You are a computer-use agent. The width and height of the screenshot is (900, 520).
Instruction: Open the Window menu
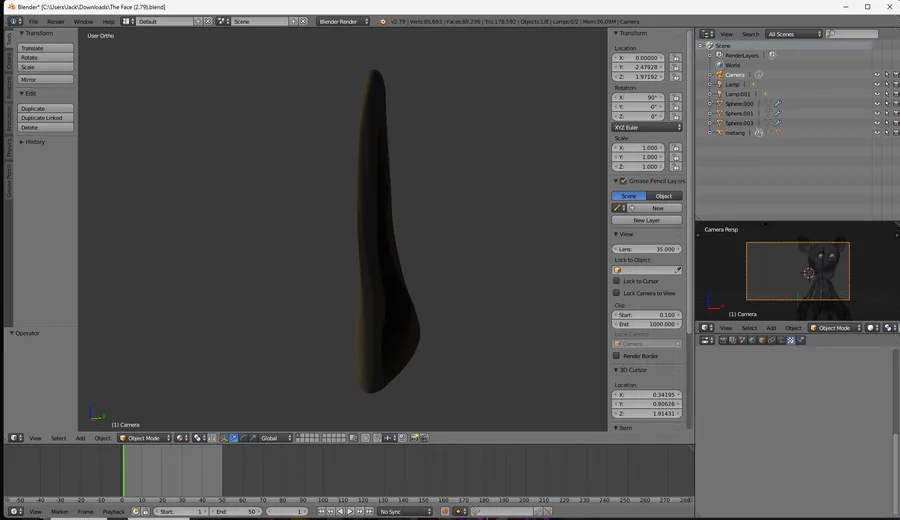click(x=83, y=22)
